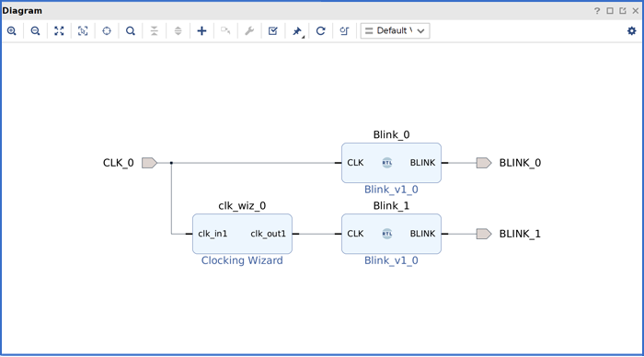
Task: Click the Zoom to Selection icon
Action: (83, 30)
